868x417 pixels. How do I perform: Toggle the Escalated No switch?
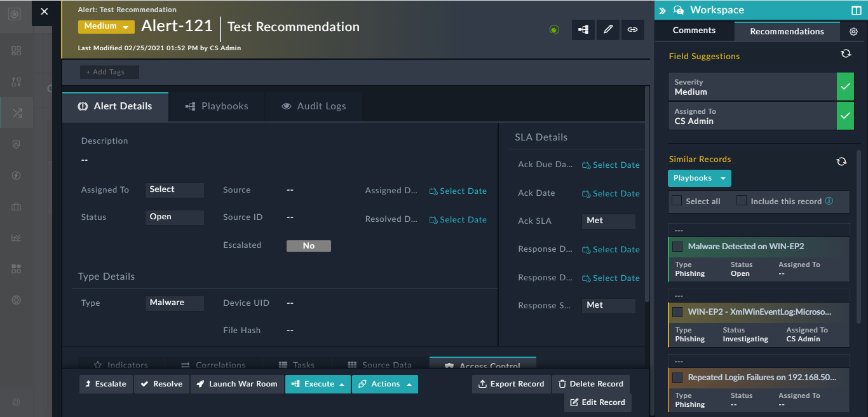309,246
